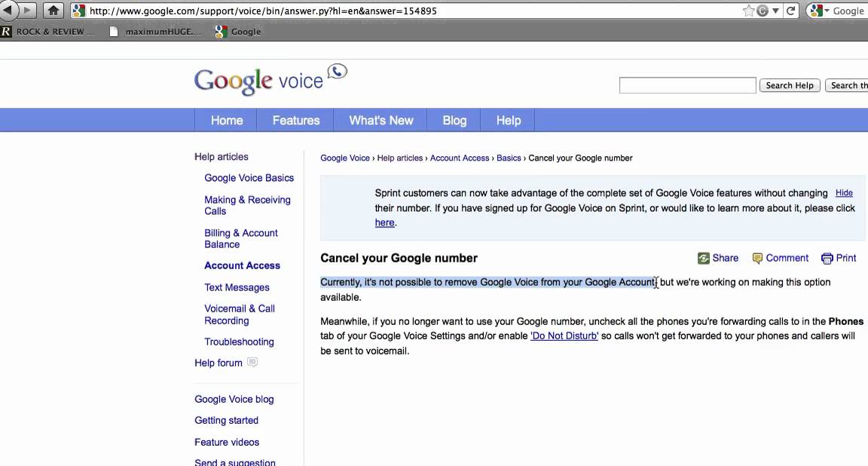This screenshot has height=466, width=868.
Task: Open the ROCK & REVIEW bookmark
Action: [x=48, y=32]
